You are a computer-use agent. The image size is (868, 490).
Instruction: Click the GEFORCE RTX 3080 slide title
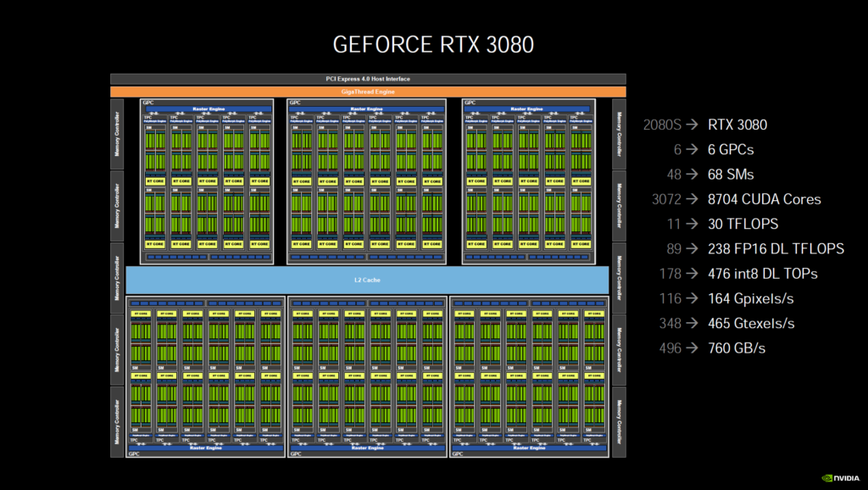point(433,44)
